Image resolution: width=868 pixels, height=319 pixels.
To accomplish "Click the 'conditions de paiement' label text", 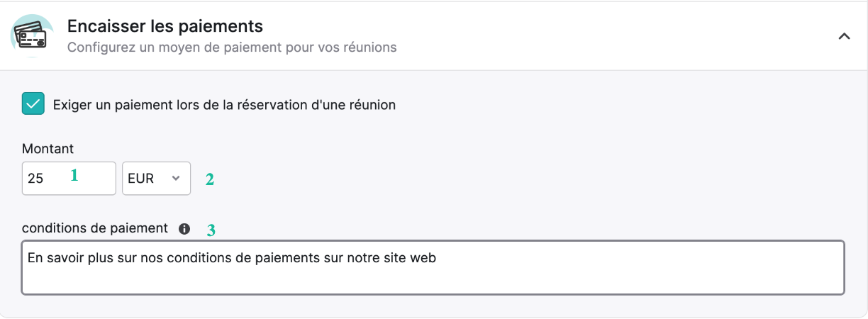I will [95, 228].
